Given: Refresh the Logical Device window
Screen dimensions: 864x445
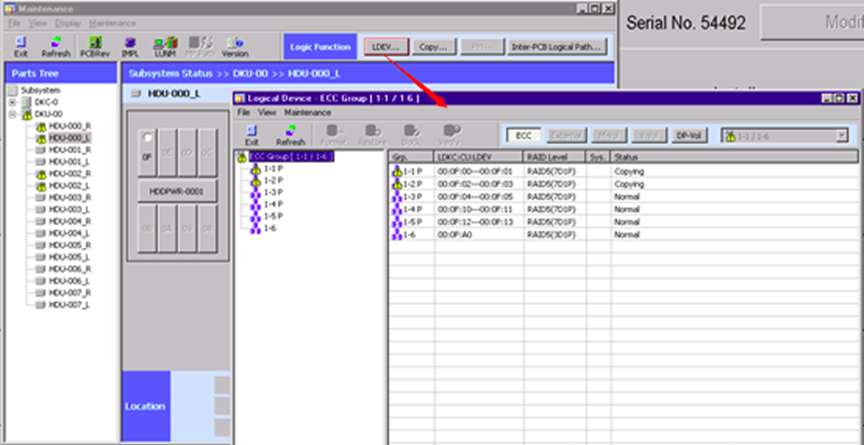Looking at the screenshot, I should tap(290, 135).
